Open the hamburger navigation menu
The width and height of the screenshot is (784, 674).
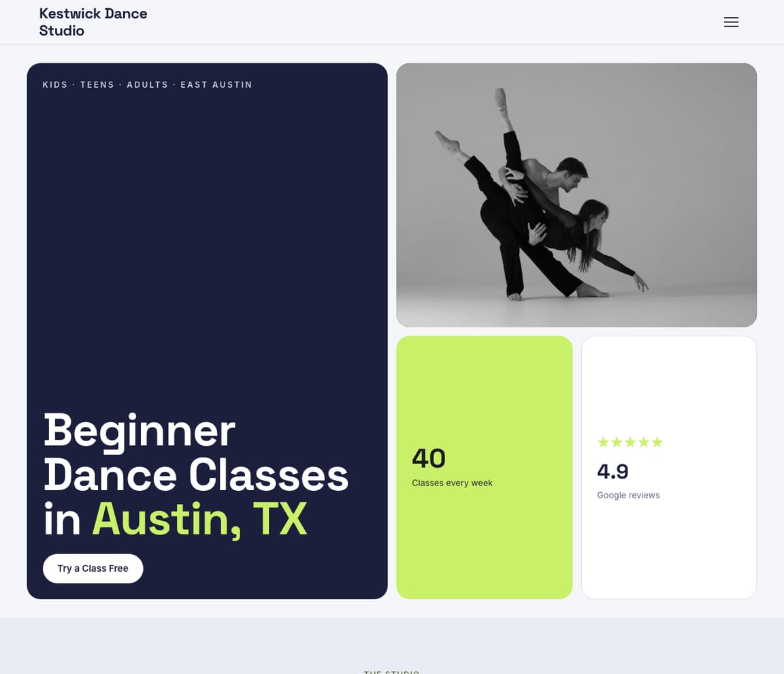click(731, 22)
